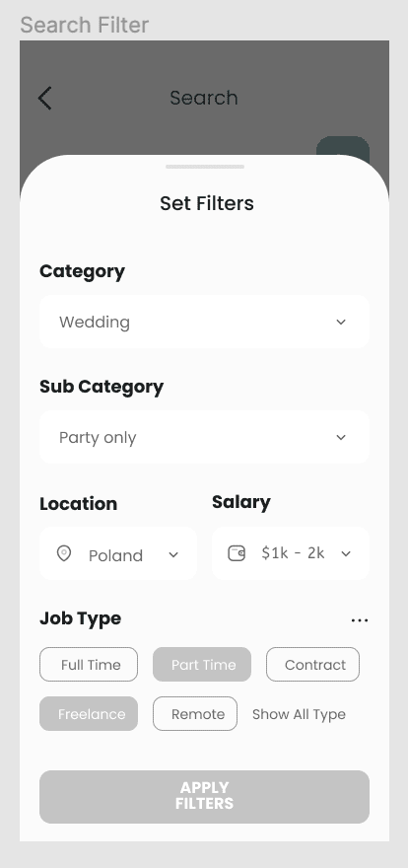This screenshot has width=408, height=868.
Task: Open the three-dot menu beside Job Type
Action: pyautogui.click(x=360, y=620)
